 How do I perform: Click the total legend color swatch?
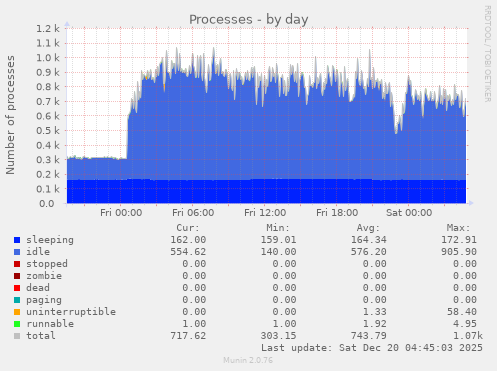click(17, 336)
